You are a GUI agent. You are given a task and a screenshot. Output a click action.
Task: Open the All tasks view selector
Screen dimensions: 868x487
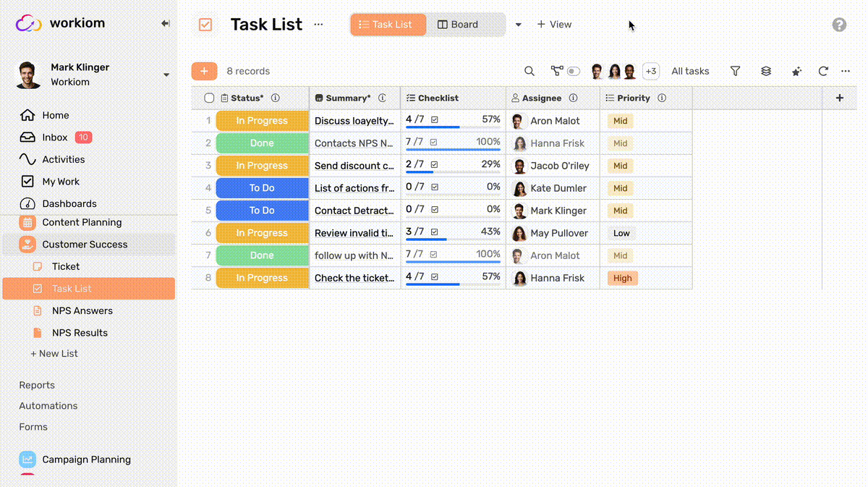690,71
